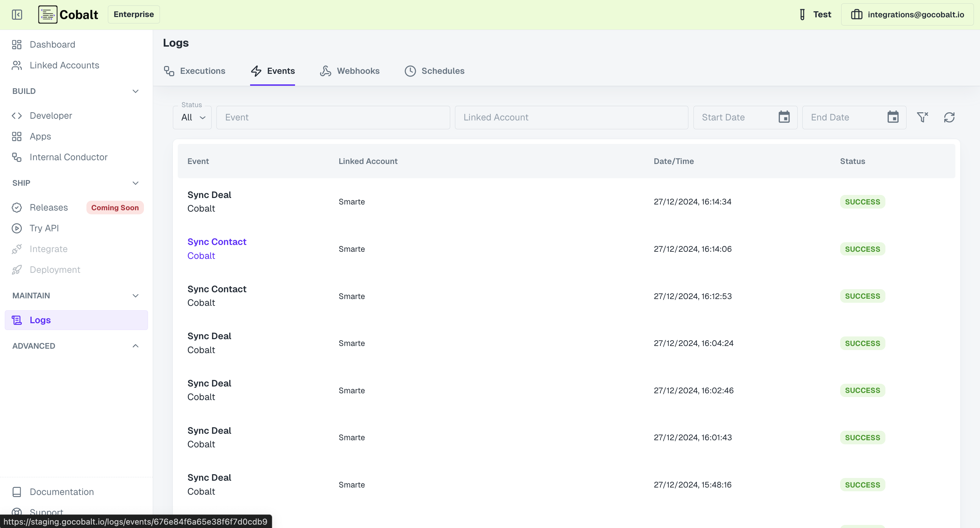Click the Enterprise plan badge
980x528 pixels.
pyautogui.click(x=133, y=14)
